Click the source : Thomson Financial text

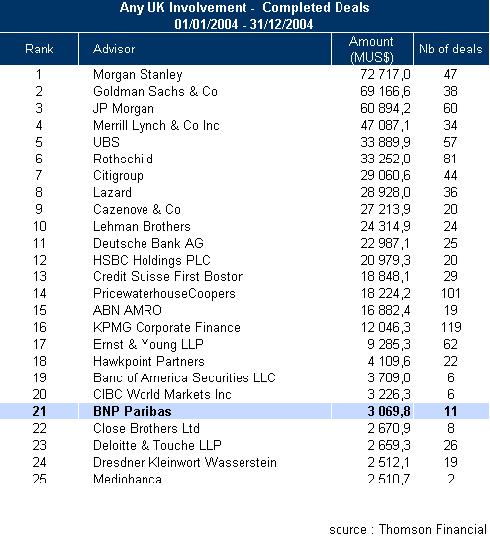point(408,529)
